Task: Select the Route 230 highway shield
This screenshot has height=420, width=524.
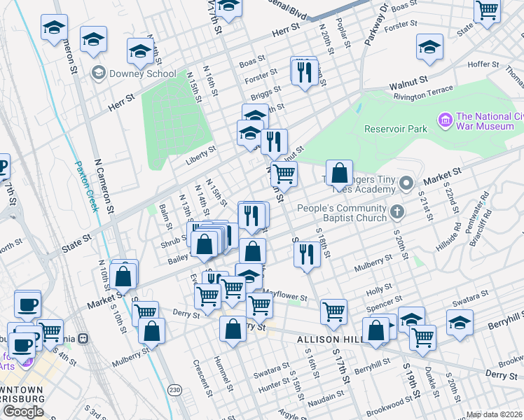Action: pyautogui.click(x=174, y=390)
